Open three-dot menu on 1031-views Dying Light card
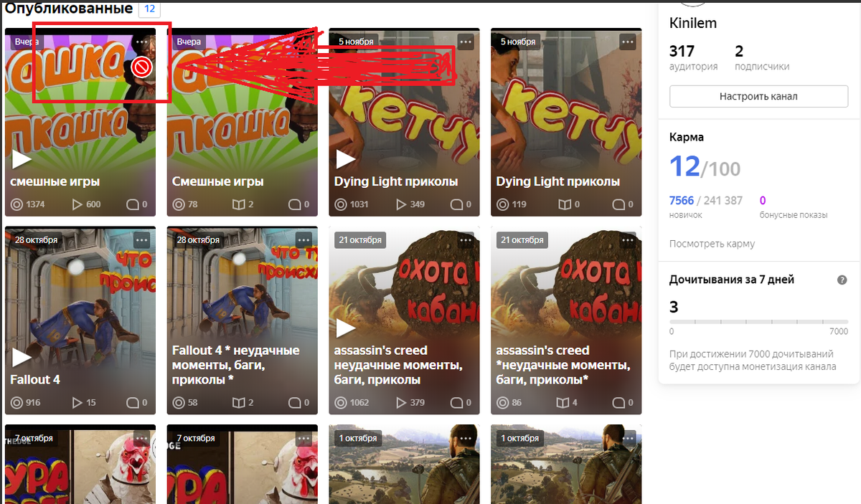861x504 pixels. (x=466, y=42)
